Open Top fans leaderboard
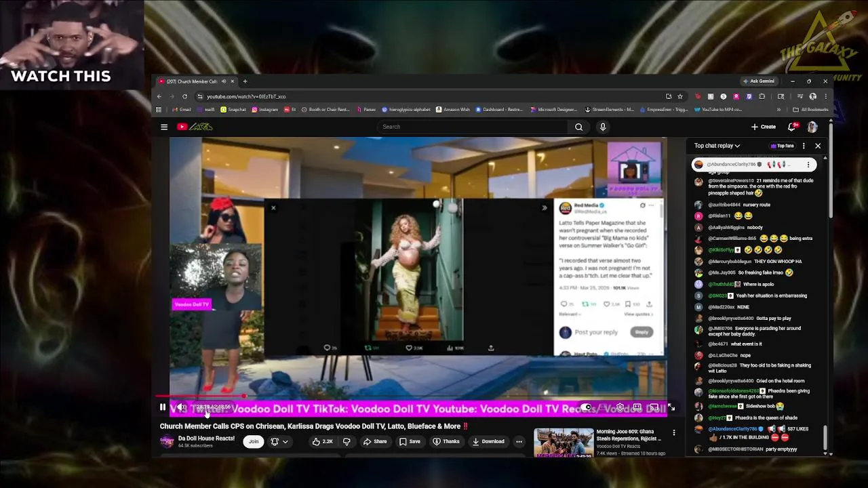The height and width of the screenshot is (488, 868). point(782,146)
